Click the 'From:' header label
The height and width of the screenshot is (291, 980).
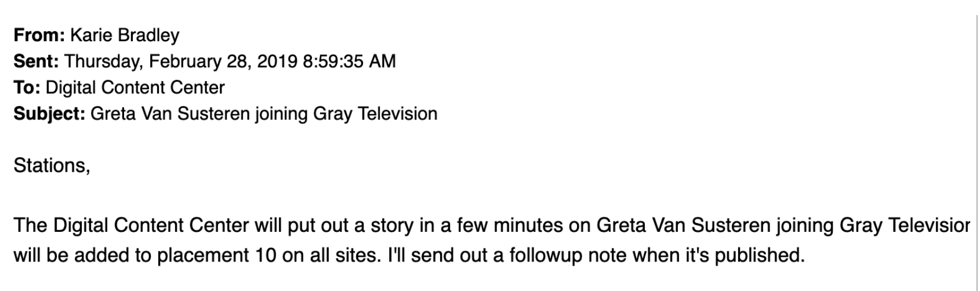click(39, 35)
